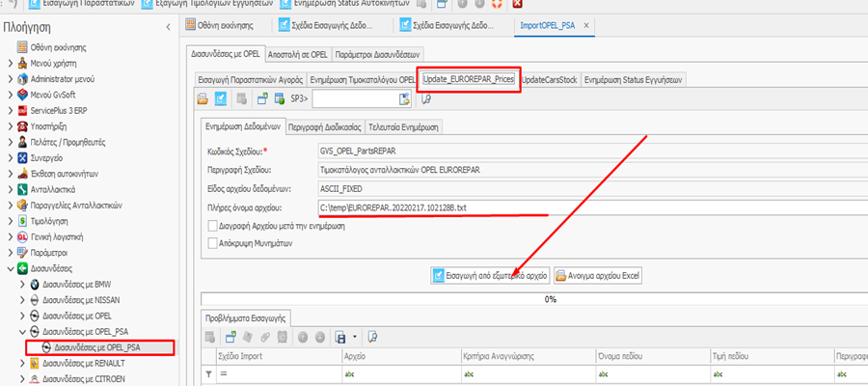Expand the Διασυνδέσεις με RENAULT node
The image size is (868, 386).
(21, 363)
